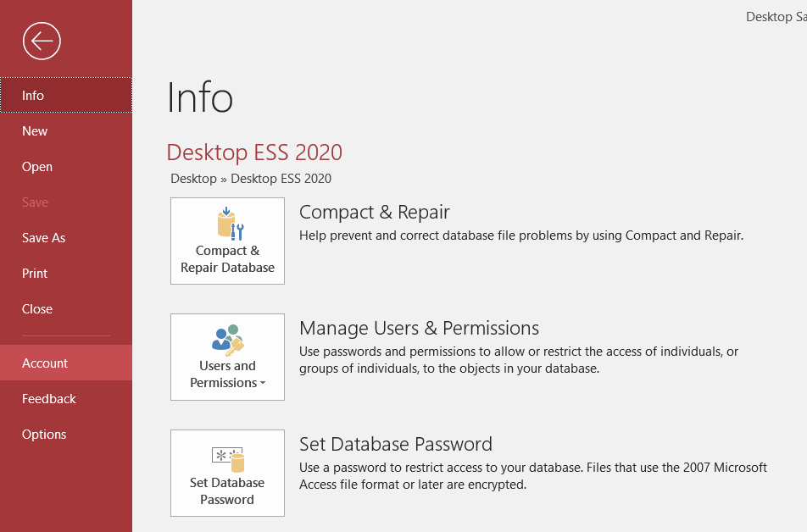Choose Open in the Backstage sidebar

[x=66, y=166]
